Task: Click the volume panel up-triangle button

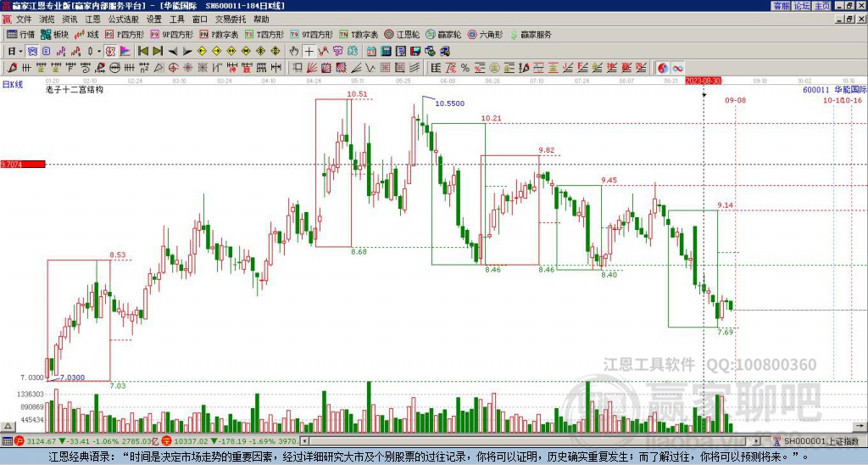Action: (8, 426)
